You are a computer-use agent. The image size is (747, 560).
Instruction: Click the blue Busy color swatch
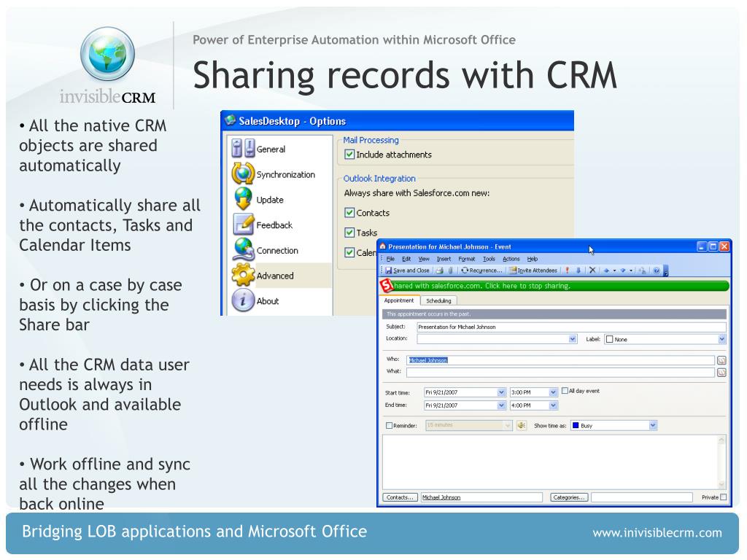point(576,425)
